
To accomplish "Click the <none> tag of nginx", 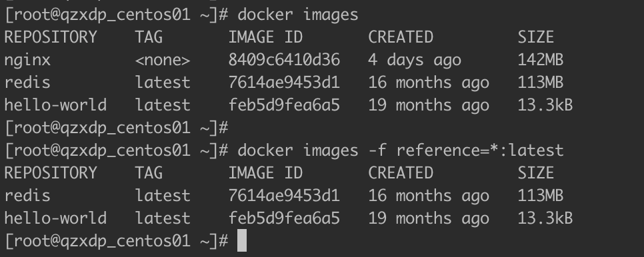I will [163, 61].
